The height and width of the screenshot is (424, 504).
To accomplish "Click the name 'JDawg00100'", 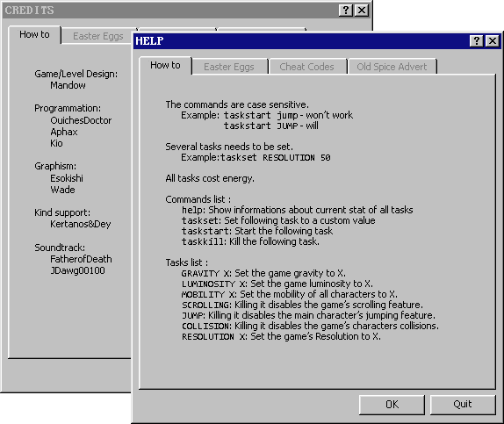I will [77, 270].
